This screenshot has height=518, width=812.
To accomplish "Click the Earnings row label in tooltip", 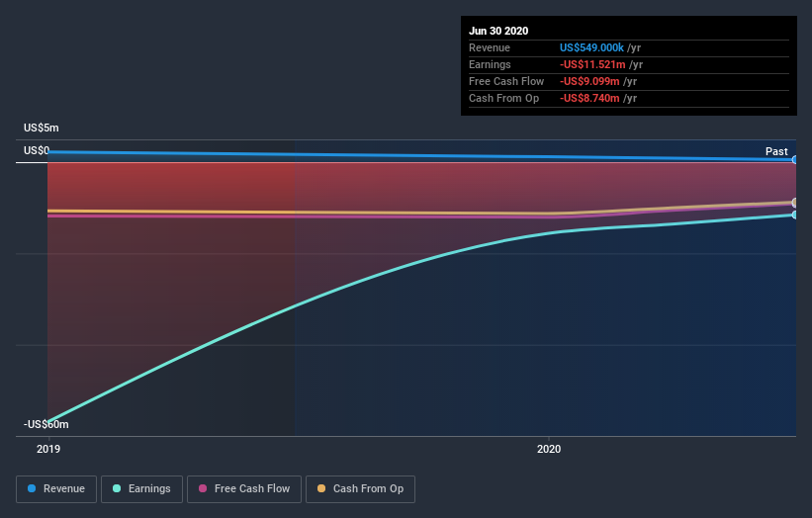I will 490,64.
